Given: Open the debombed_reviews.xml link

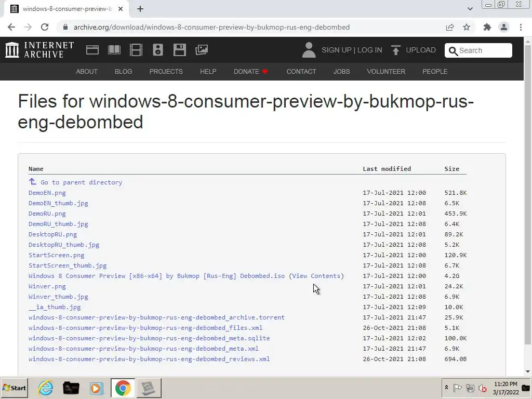Looking at the screenshot, I should pyautogui.click(x=149, y=359).
